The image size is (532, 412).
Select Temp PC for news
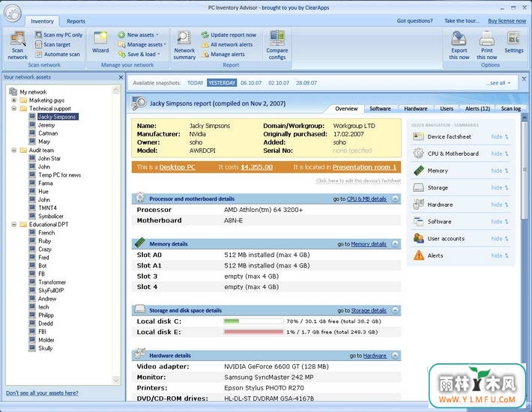tap(59, 175)
